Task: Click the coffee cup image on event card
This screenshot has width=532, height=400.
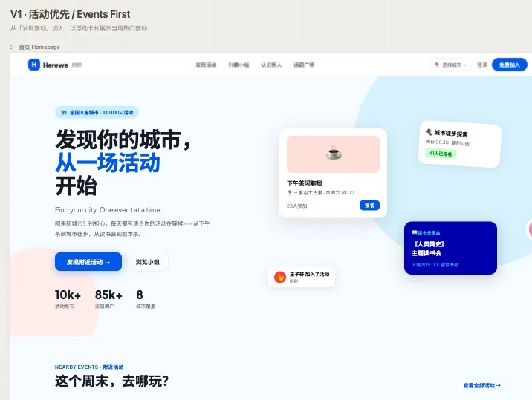Action: point(333,154)
